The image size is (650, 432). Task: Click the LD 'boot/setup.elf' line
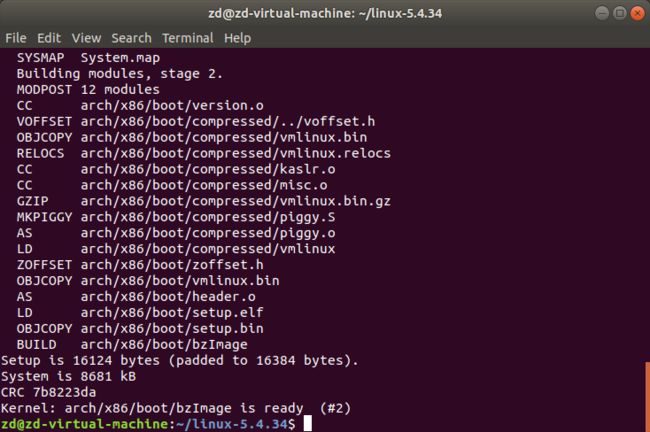(140, 313)
